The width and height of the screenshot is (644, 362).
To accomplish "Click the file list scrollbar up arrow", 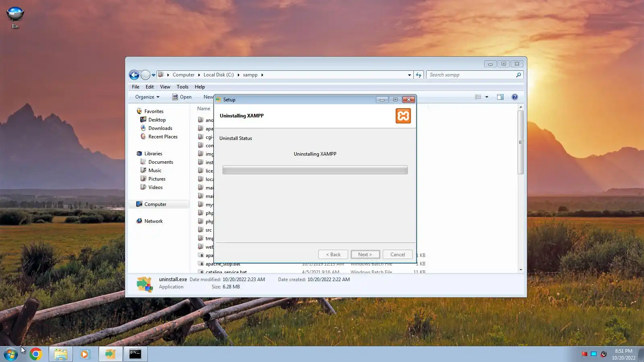I will click(x=521, y=107).
